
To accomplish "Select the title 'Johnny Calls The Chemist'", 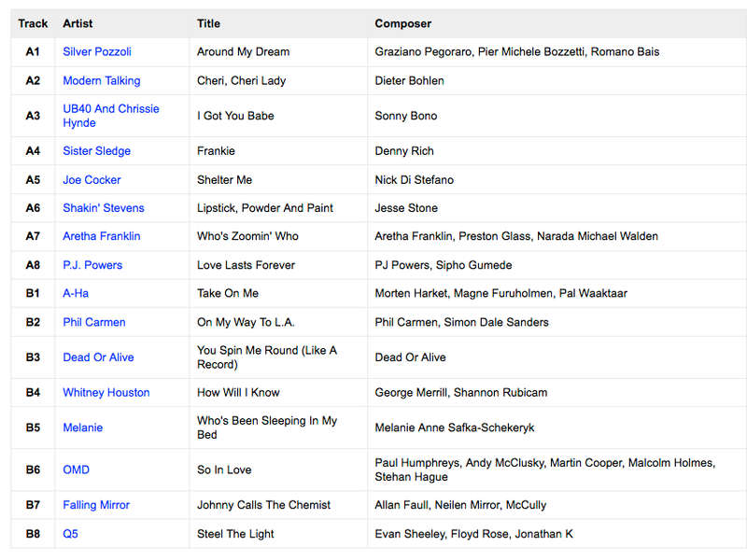I will [x=264, y=505].
